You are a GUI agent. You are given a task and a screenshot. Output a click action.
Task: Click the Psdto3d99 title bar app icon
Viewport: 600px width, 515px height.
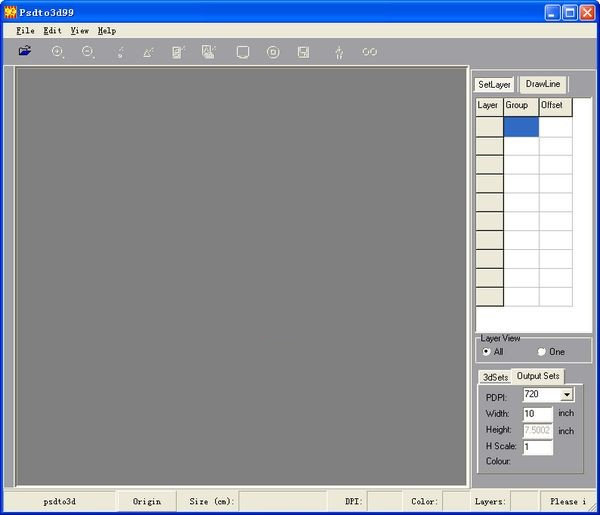click(x=10, y=12)
